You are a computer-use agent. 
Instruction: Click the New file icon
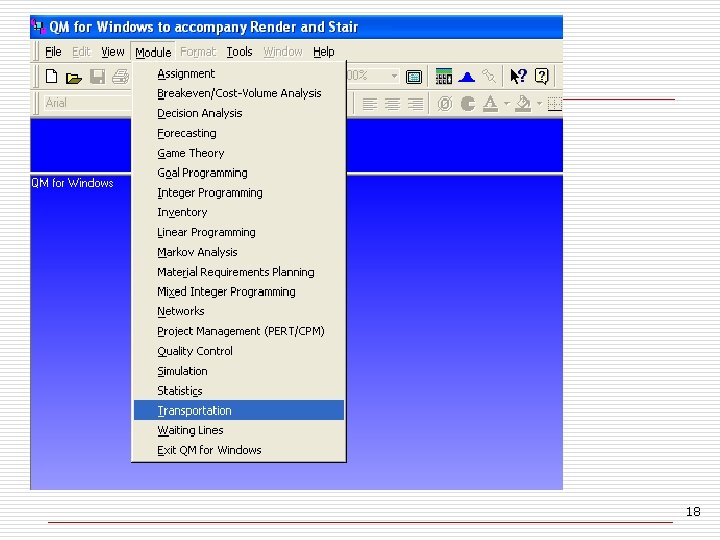51,77
